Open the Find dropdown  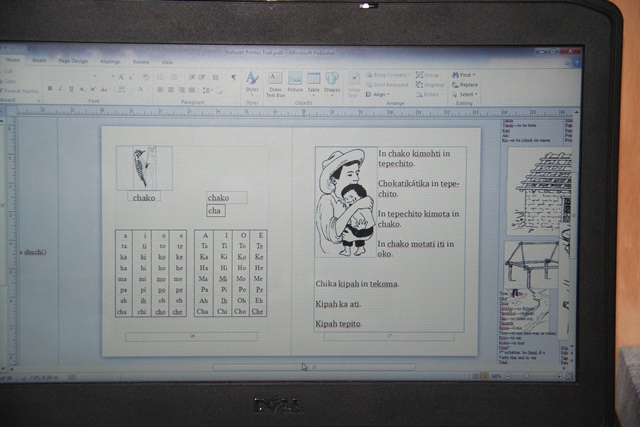coord(464,75)
